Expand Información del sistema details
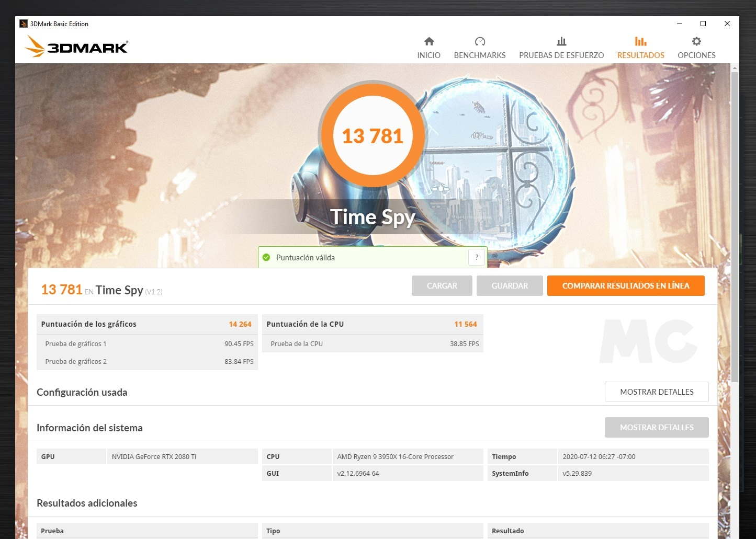The image size is (756, 539). click(656, 427)
